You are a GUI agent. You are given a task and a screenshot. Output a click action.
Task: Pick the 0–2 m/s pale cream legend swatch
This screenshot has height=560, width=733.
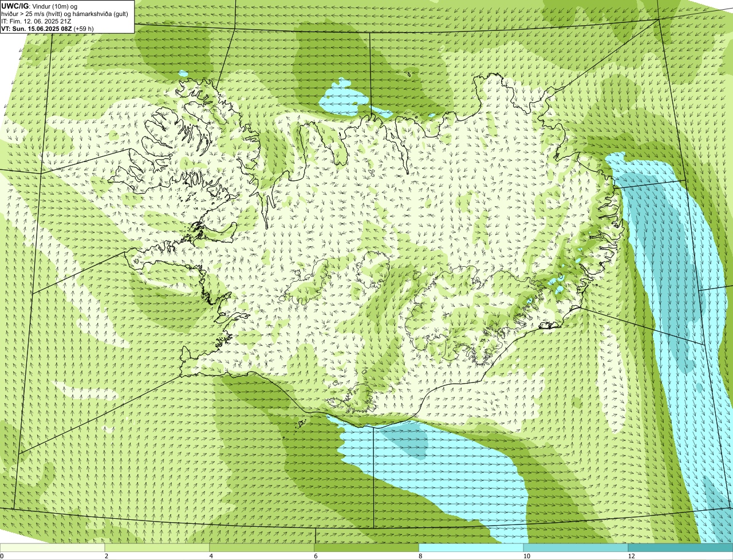[x=52, y=547]
